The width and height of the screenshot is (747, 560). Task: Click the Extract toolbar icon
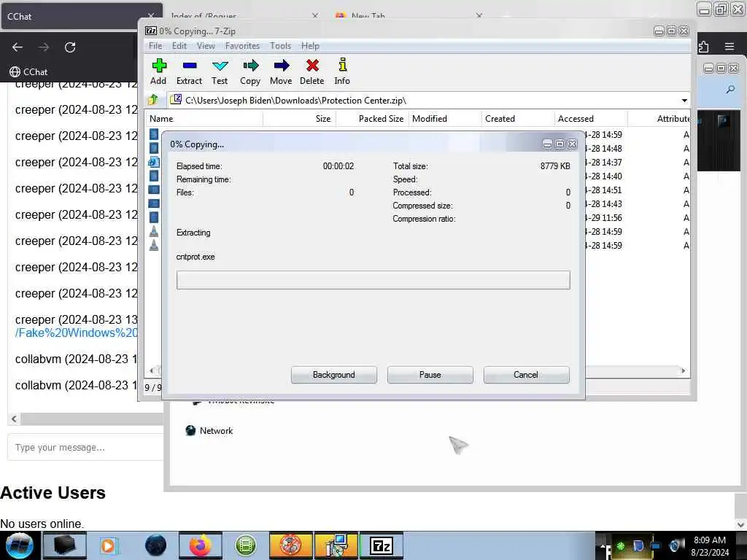point(189,71)
